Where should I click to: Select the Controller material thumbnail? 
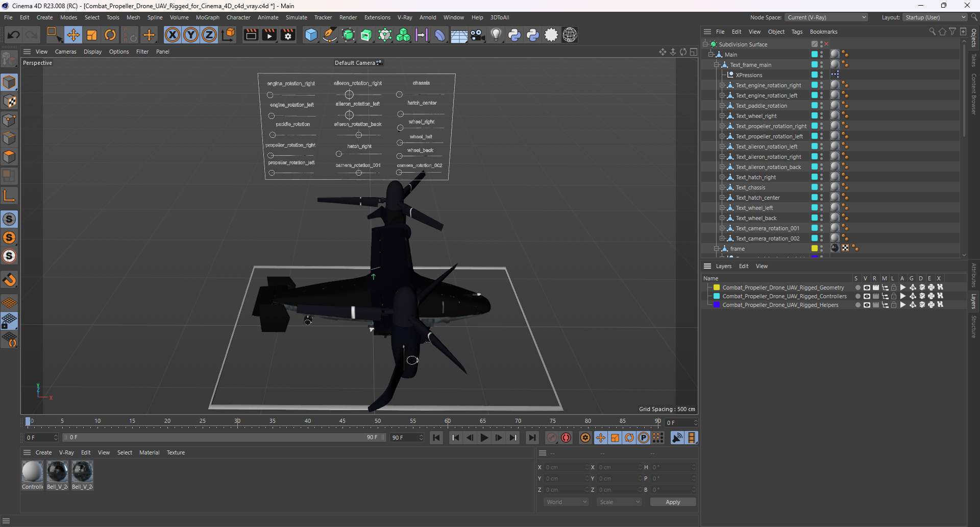tap(32, 471)
